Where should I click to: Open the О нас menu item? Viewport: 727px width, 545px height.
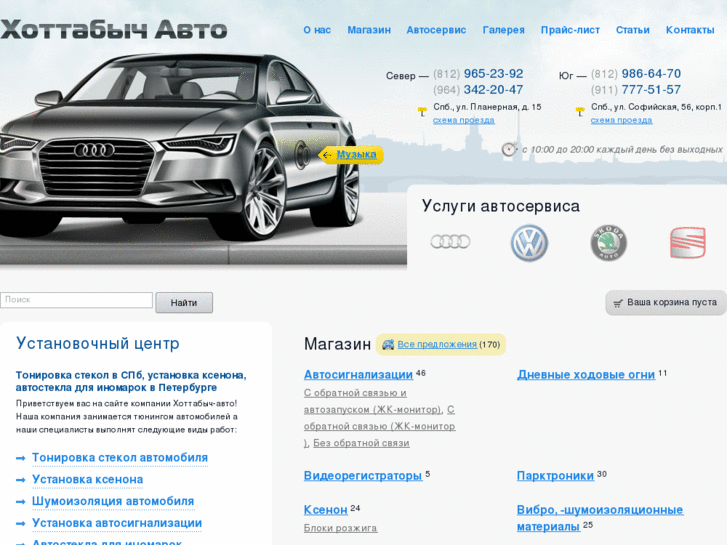point(317,30)
